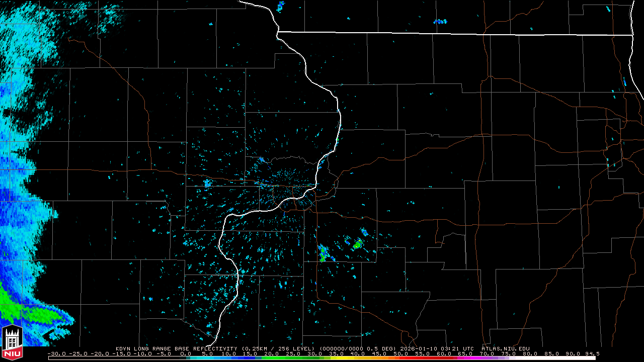This screenshot has width=644, height=362.
Task: Click the 03:21 UTC time stamp
Action: coord(457,348)
